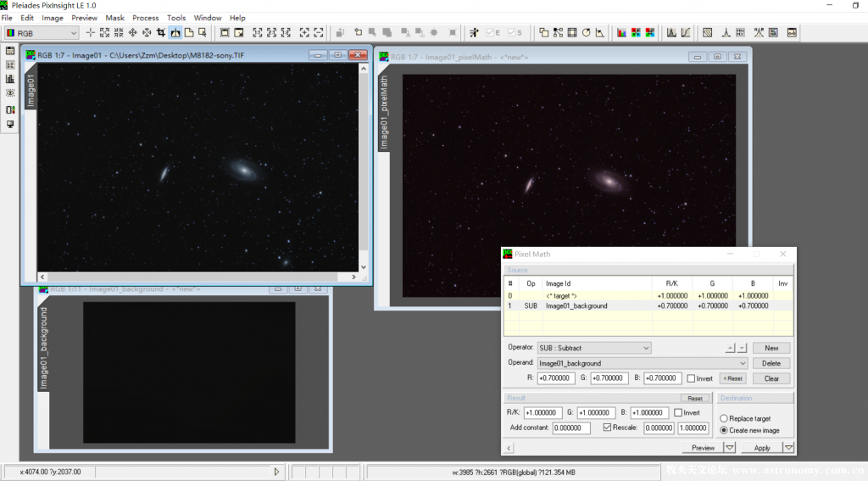
Task: Click the Result section Reset button
Action: pyautogui.click(x=695, y=398)
